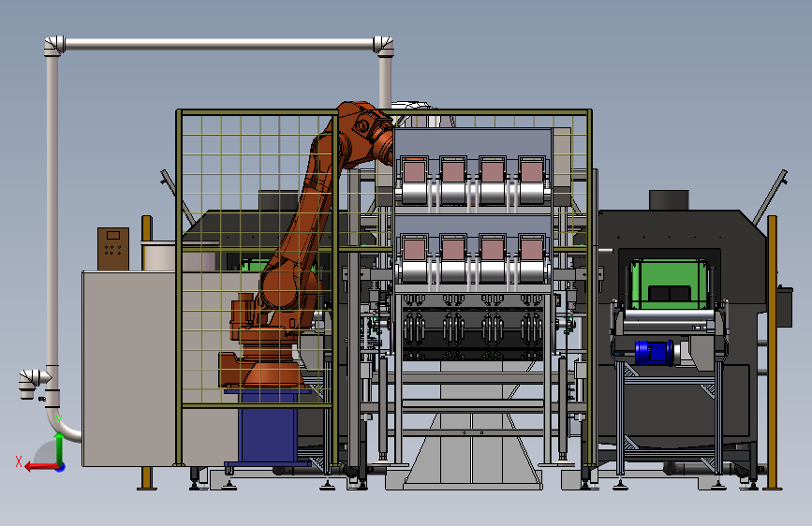Screen dimensions: 812x526
Task: Select the blue motor under the right conveyor
Action: (654, 352)
